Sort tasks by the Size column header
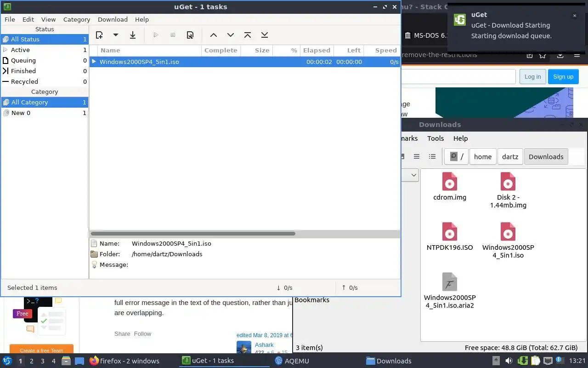The width and height of the screenshot is (588, 368). 257,50
